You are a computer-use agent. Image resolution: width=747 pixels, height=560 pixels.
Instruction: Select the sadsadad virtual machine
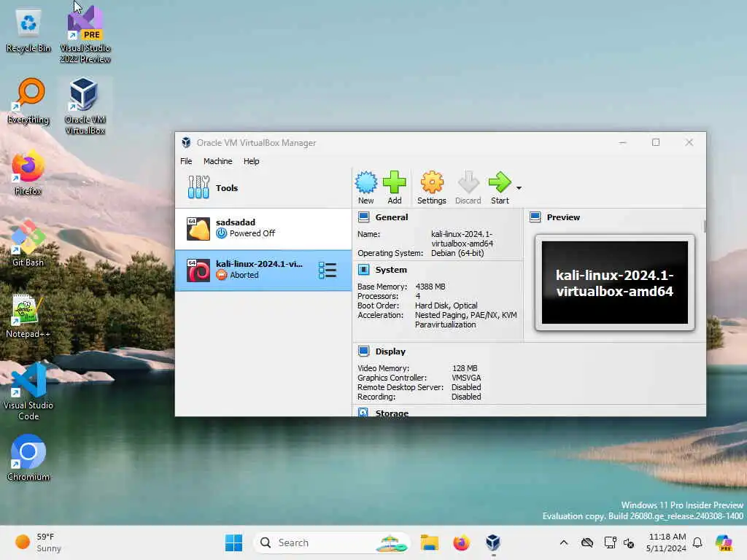[263, 228]
